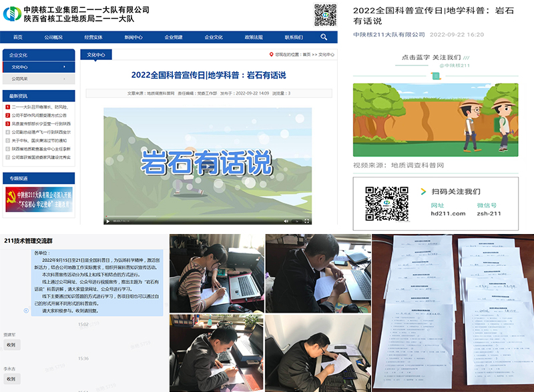This screenshot has height=392, width=534.
Task: Open the 新闻中心 navigation menu item
Action: 133,37
